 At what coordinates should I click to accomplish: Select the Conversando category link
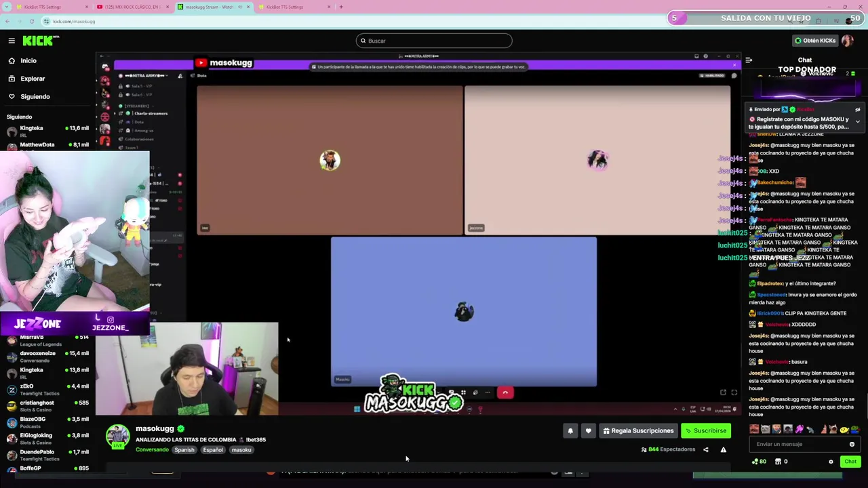pos(152,450)
